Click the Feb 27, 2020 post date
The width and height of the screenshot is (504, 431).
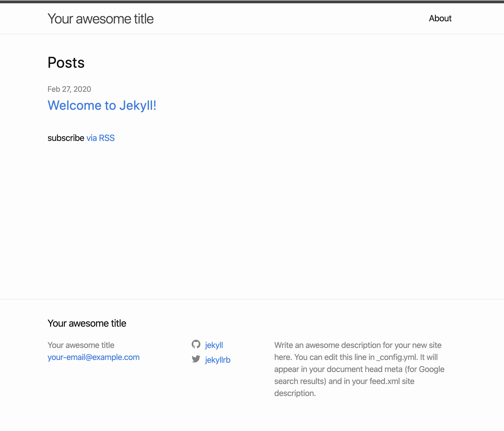69,89
